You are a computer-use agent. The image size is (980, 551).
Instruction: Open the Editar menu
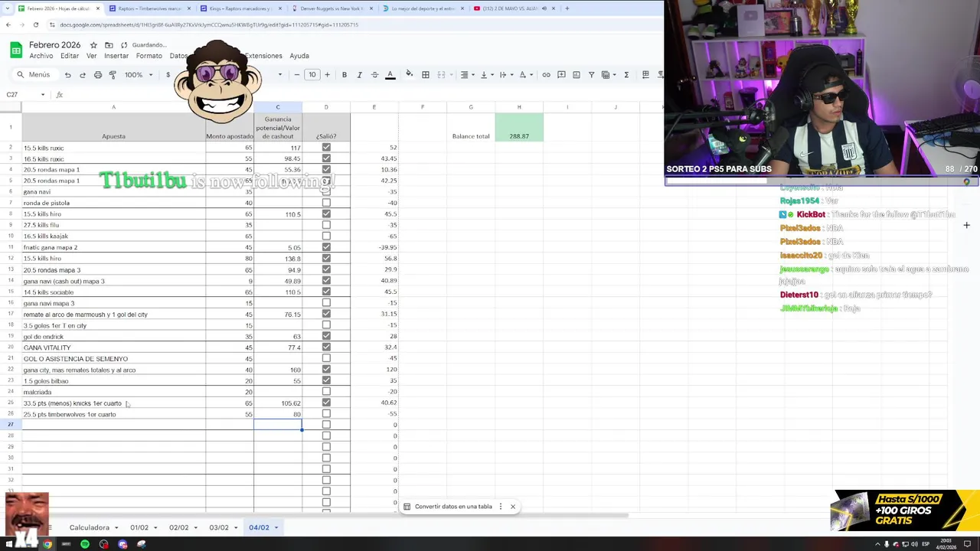[x=70, y=56]
